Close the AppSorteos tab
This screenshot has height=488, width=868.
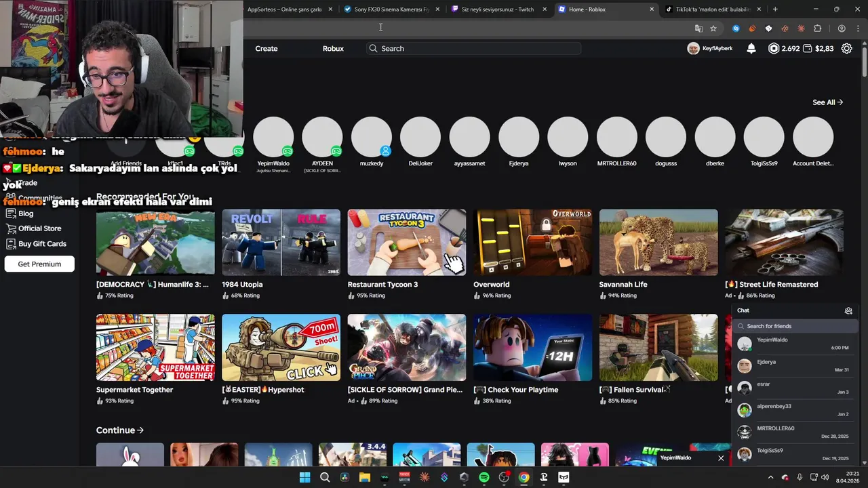pos(331,9)
